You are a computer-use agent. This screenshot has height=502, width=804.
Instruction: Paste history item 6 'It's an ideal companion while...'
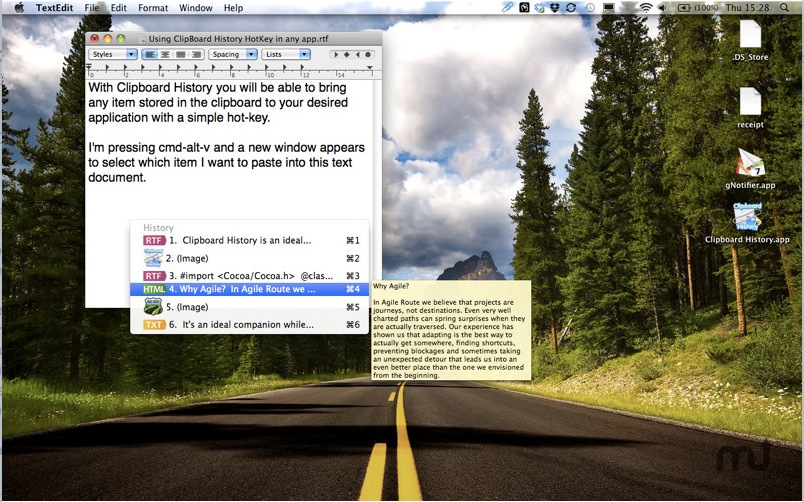point(249,325)
